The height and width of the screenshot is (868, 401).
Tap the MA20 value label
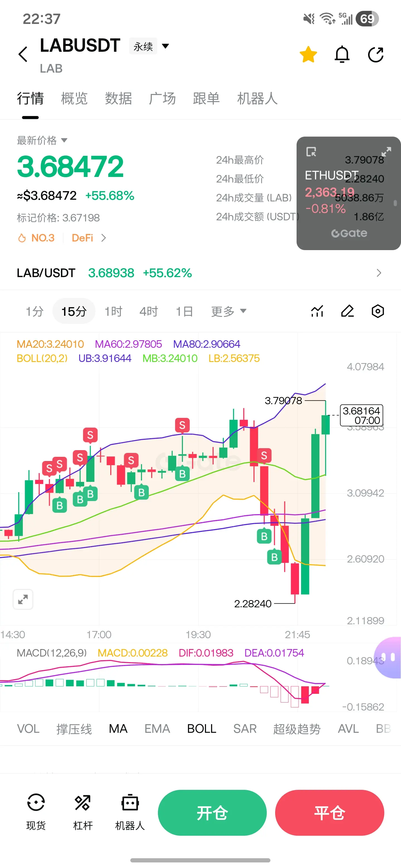pyautogui.click(x=50, y=344)
